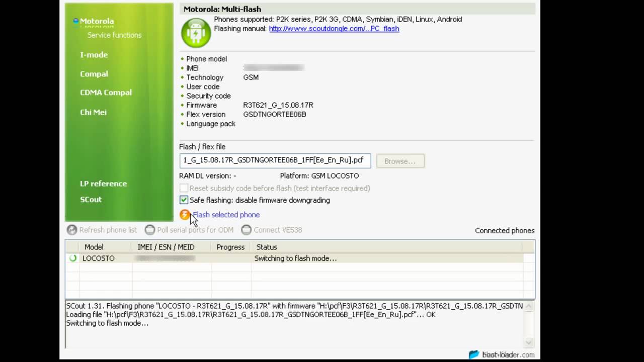This screenshot has width=644, height=362.
Task: Click the Technology value GSM
Action: coord(251,77)
